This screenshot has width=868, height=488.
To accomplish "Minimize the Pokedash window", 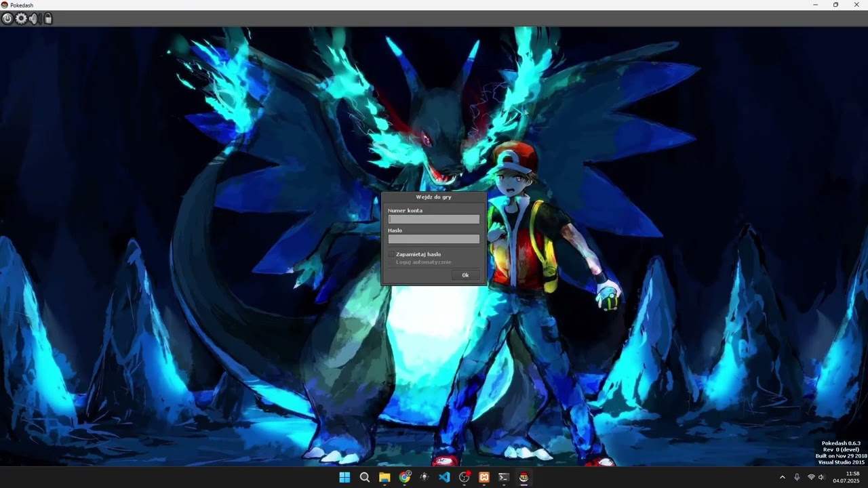I will 816,5.
